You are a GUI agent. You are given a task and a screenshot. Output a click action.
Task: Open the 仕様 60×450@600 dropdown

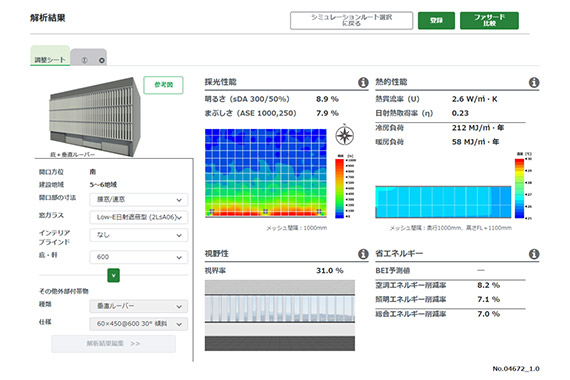pyautogui.click(x=139, y=324)
